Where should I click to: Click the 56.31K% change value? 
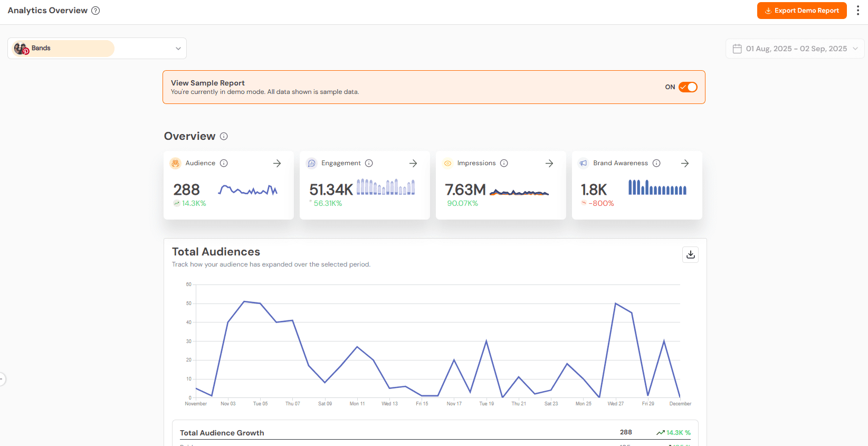[328, 203]
